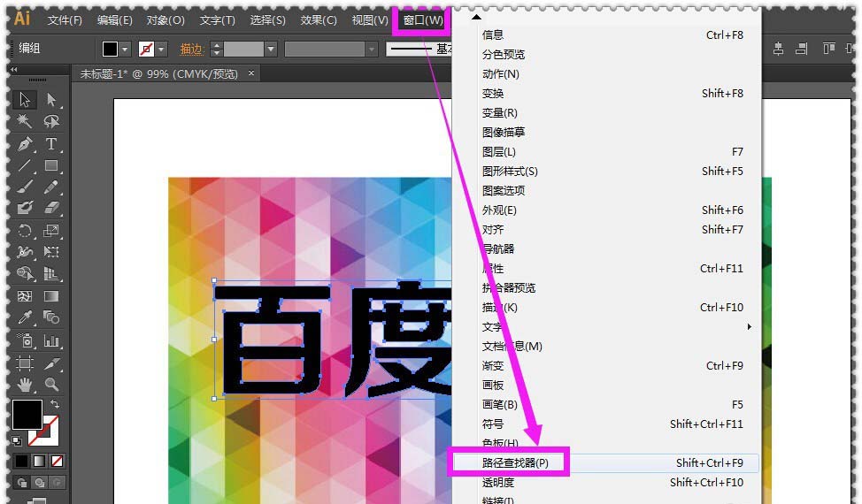The height and width of the screenshot is (504, 862).
Task: Click the stroke weight input field
Action: tap(243, 49)
